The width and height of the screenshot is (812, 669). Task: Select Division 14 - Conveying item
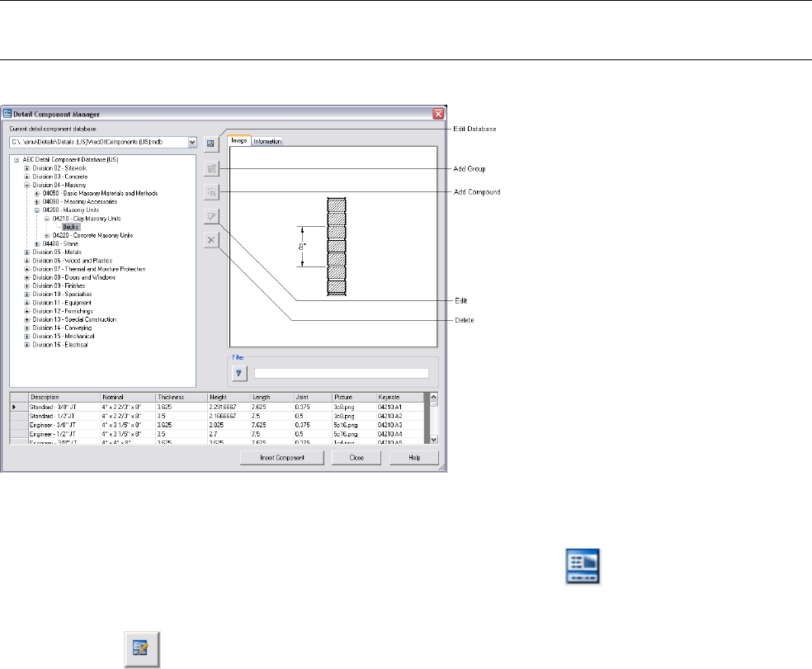(62, 327)
